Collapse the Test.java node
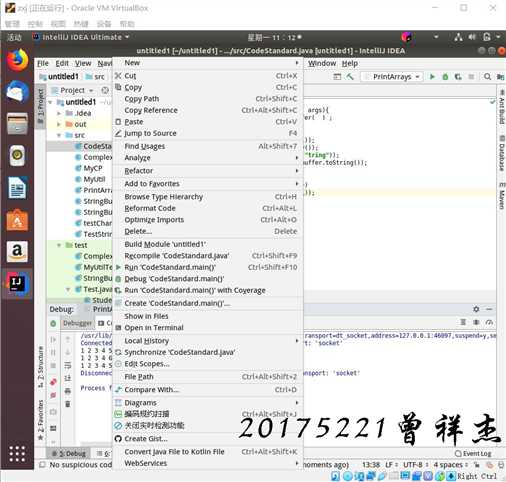The image size is (506, 482). coord(68,289)
